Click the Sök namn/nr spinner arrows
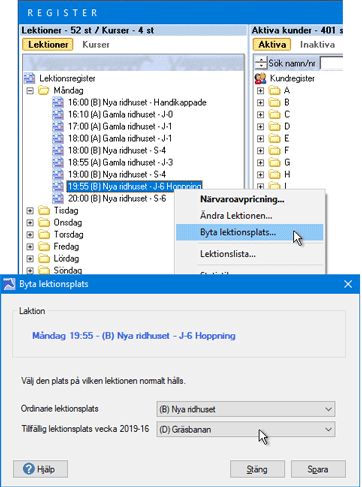 [261, 63]
